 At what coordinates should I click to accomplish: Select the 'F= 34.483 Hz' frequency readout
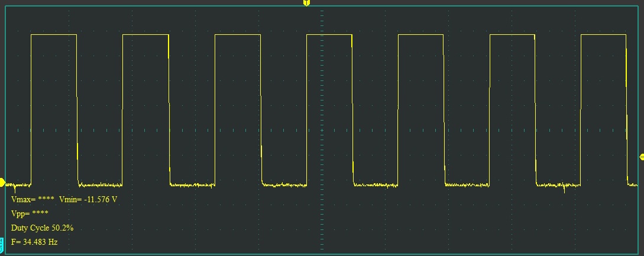click(34, 242)
